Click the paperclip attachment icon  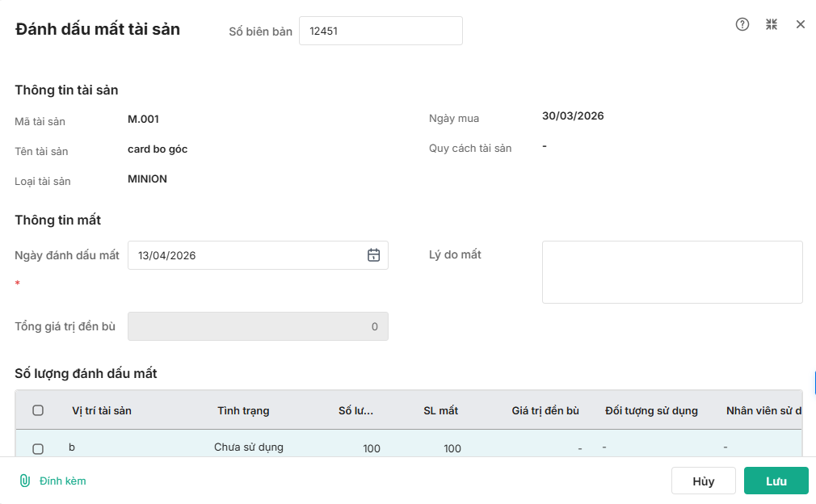[25, 481]
